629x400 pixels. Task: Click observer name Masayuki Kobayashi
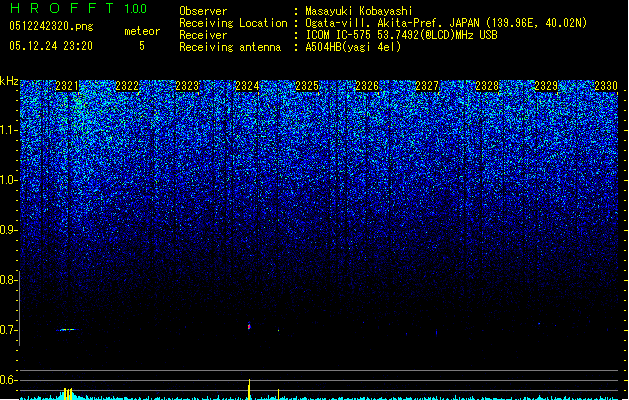tap(359, 11)
